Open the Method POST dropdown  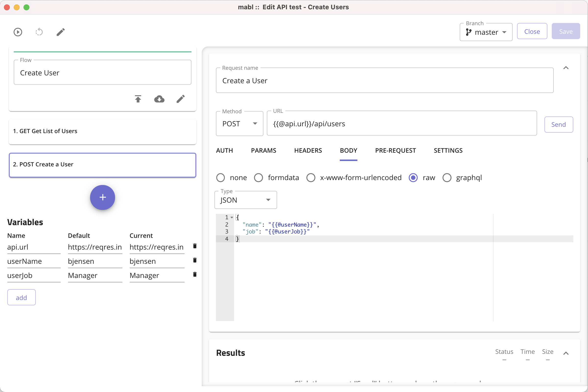click(239, 124)
